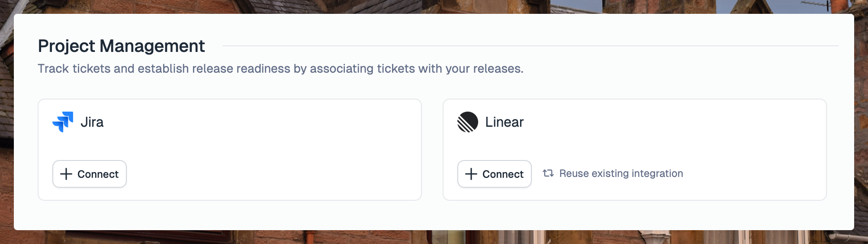Viewport: 868px width, 244px height.
Task: Click the blue Jira logo icon
Action: [x=63, y=122]
